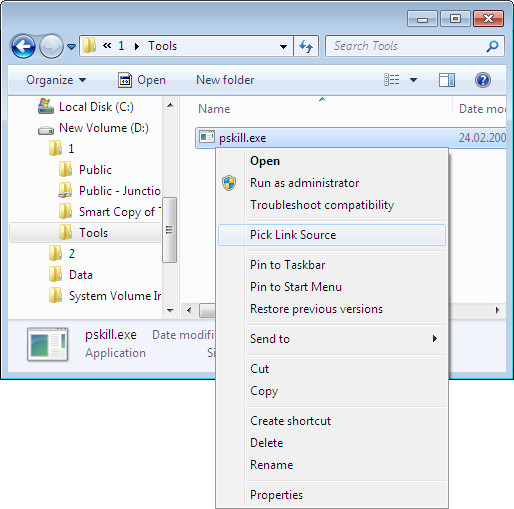The image size is (514, 509).
Task: Click the pskill.exe file icon in list
Action: [207, 137]
